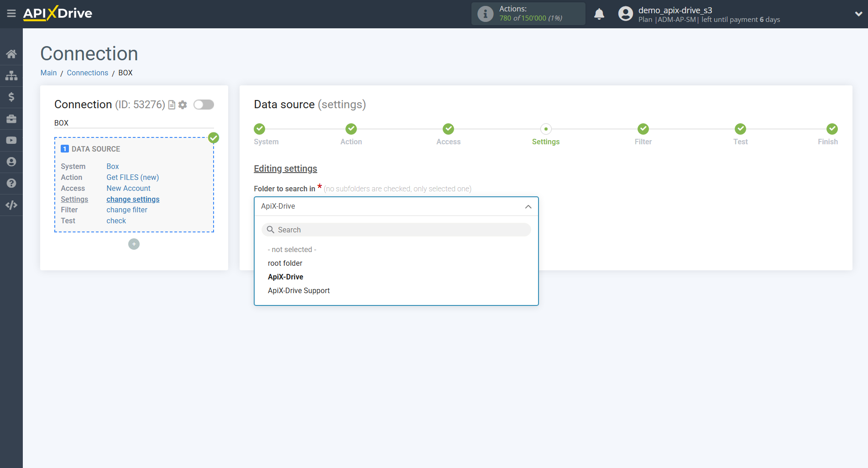Open the user account icon in sidebar
The width and height of the screenshot is (868, 468).
[x=11, y=162]
